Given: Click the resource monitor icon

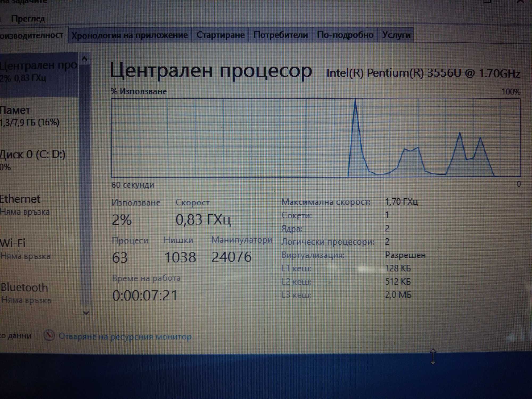Looking at the screenshot, I should click(49, 336).
